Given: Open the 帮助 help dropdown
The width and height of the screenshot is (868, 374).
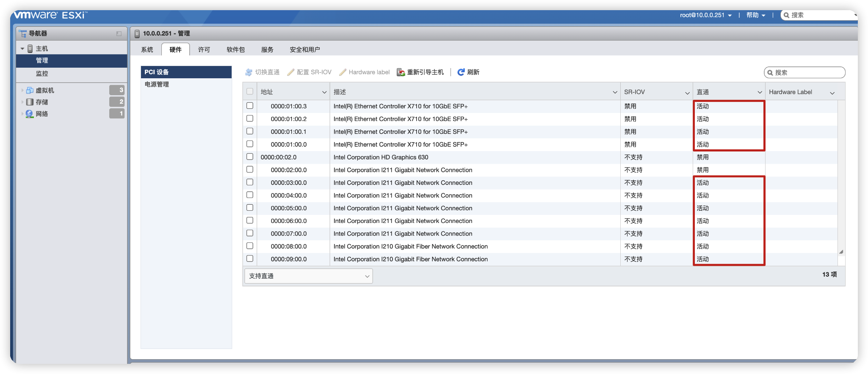Looking at the screenshot, I should [756, 15].
